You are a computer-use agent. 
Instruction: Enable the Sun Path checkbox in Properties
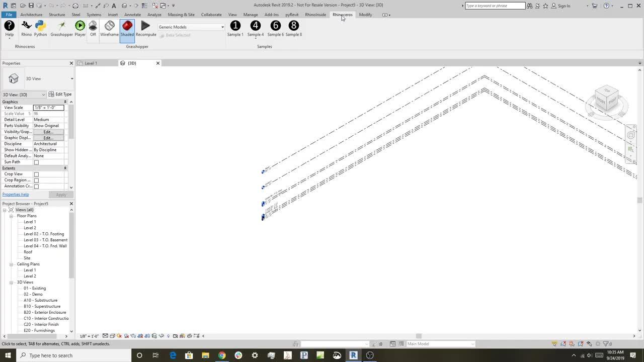[36, 161]
